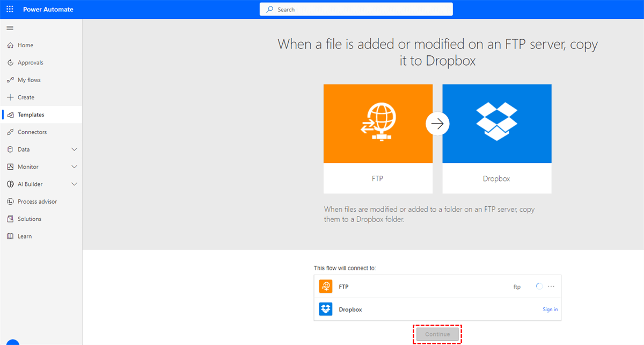Click the FTP row name in connections
The image size is (644, 345).
(343, 287)
